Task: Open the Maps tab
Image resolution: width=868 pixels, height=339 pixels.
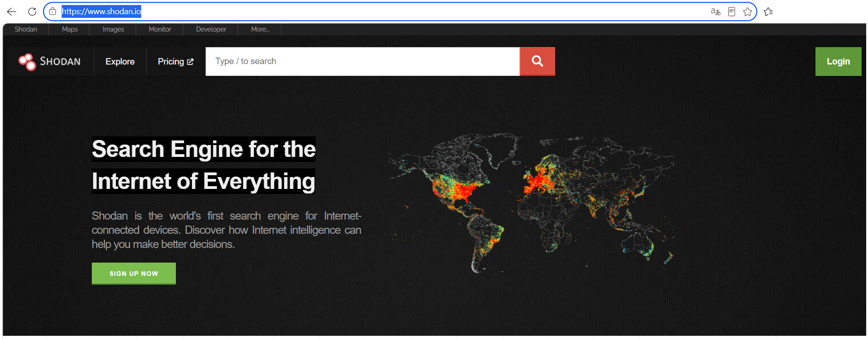Action: pos(70,29)
